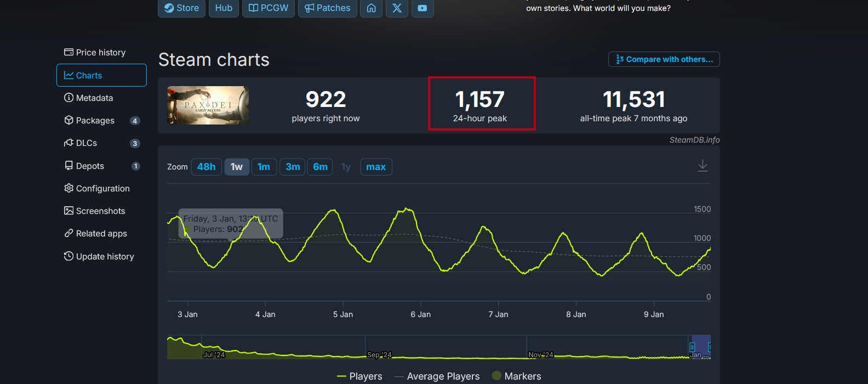Viewport: 868px width, 384px height.
Task: Click the chart download icon
Action: pos(703,166)
